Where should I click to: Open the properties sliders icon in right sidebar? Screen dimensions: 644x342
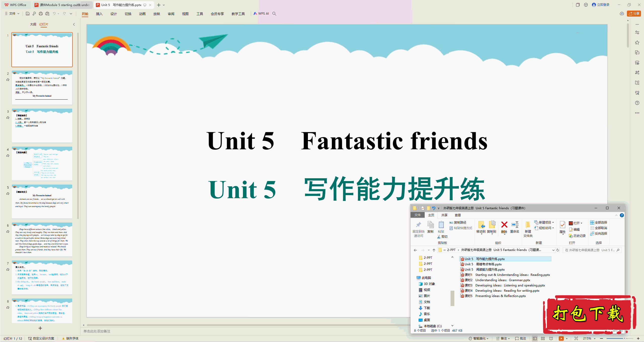coord(637,32)
